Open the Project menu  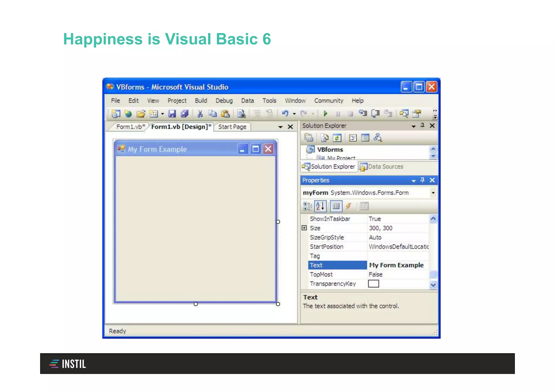pyautogui.click(x=177, y=101)
